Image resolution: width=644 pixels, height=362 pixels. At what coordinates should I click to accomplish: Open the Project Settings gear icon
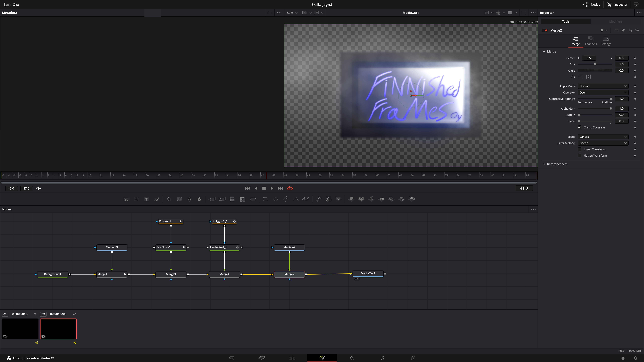point(635,358)
